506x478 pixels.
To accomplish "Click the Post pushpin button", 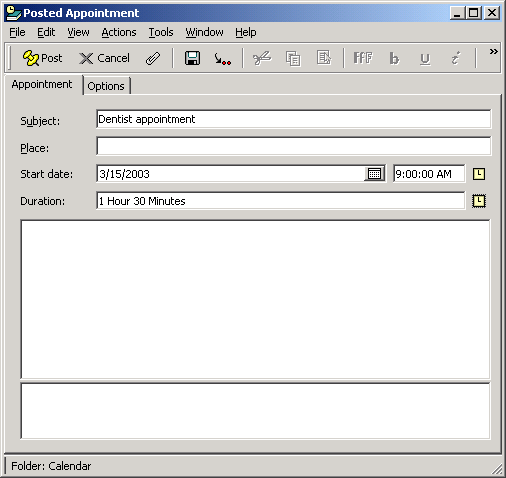I will pos(42,58).
